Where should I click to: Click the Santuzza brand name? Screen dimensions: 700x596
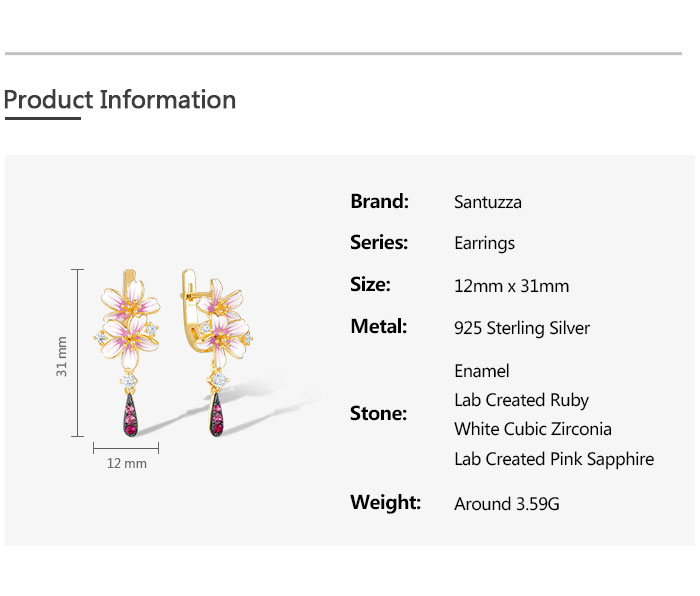point(488,202)
